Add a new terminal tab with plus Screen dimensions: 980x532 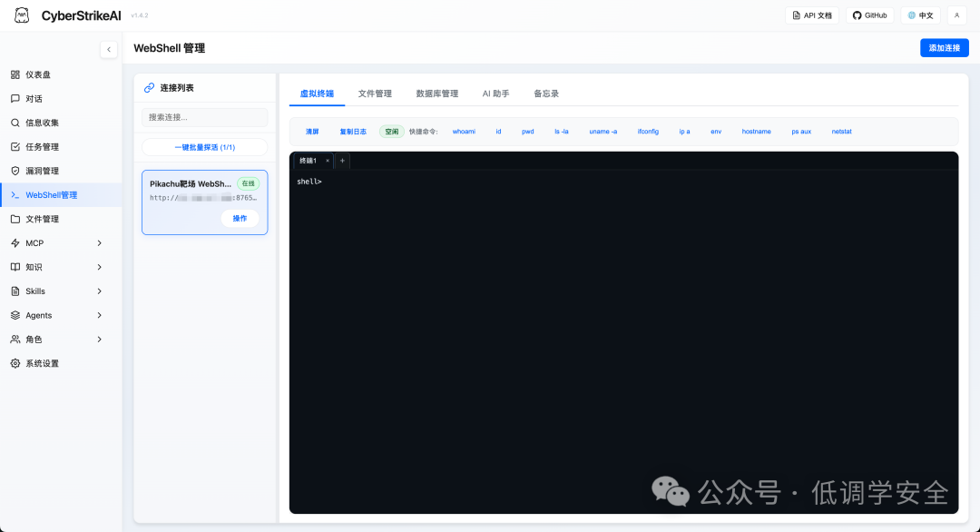pyautogui.click(x=342, y=161)
